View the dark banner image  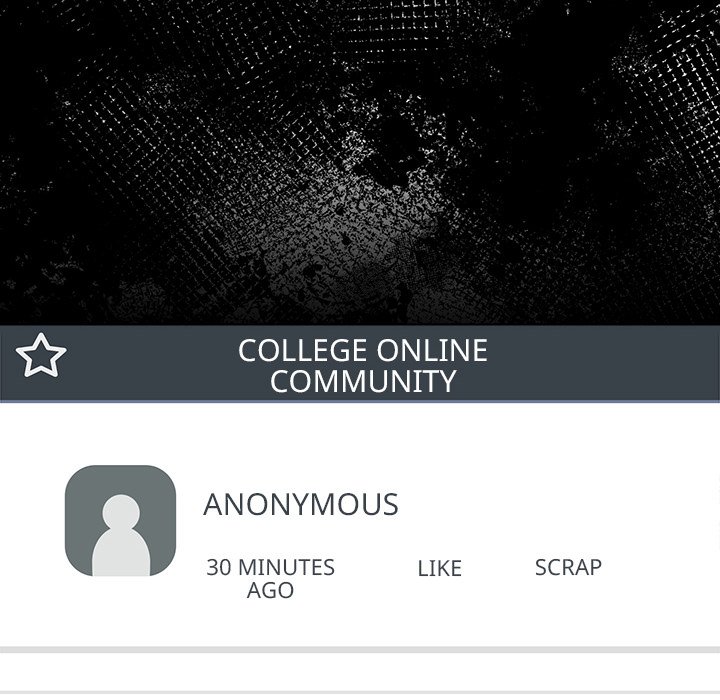(360, 163)
